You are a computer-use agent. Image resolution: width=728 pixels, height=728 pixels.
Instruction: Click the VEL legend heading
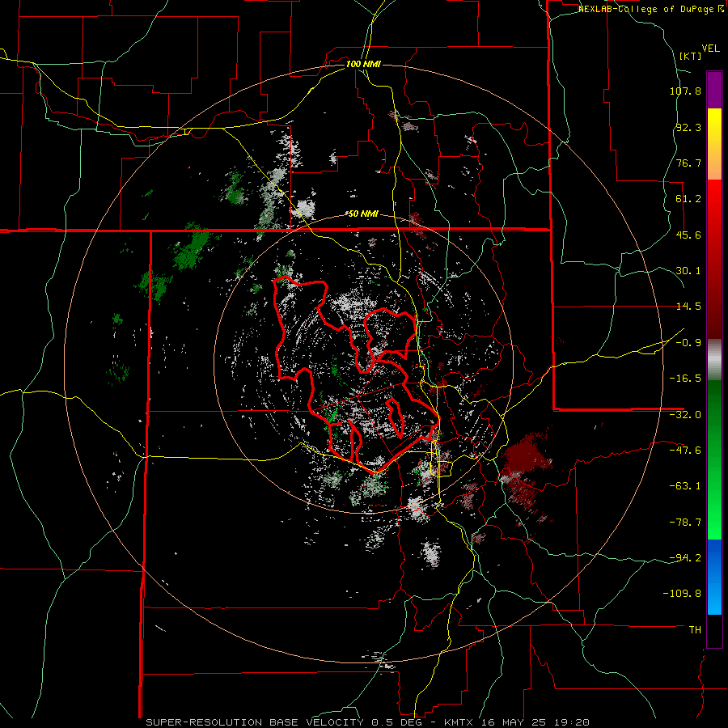pos(710,49)
